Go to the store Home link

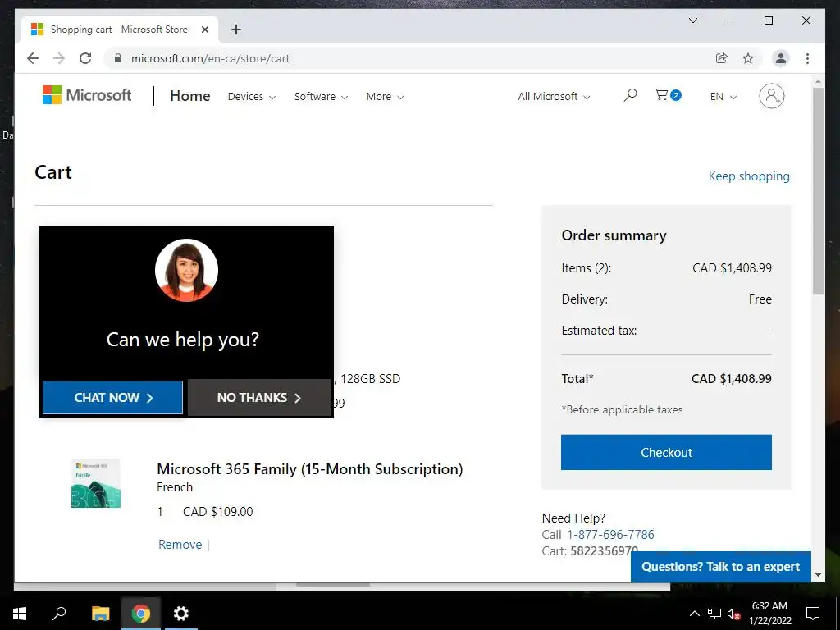point(190,96)
